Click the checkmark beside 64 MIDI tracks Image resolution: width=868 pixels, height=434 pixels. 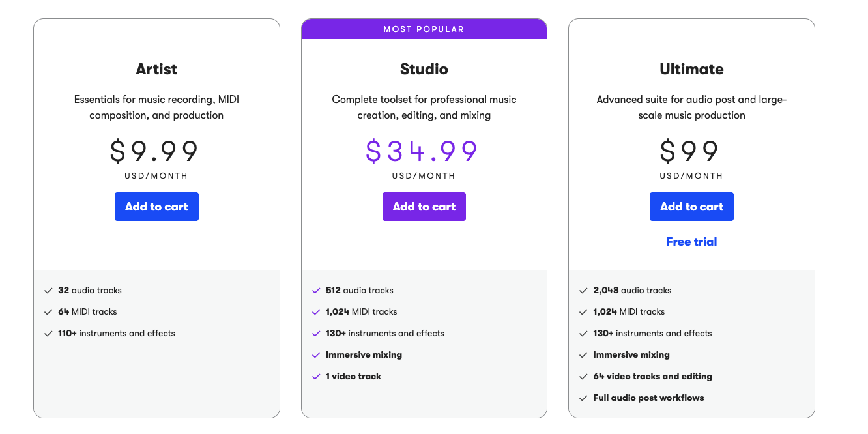48,312
